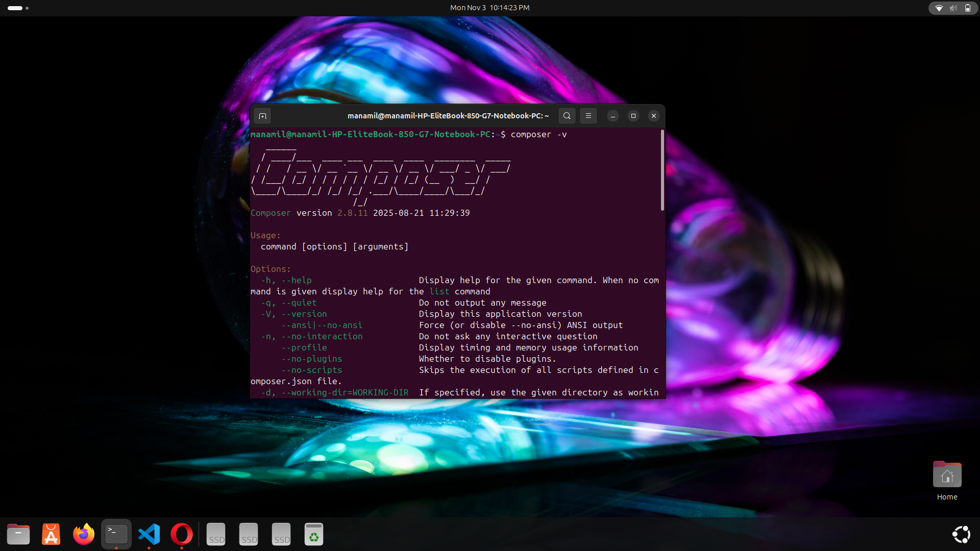
Task: Open Visual Studio Code from the dock
Action: [149, 534]
